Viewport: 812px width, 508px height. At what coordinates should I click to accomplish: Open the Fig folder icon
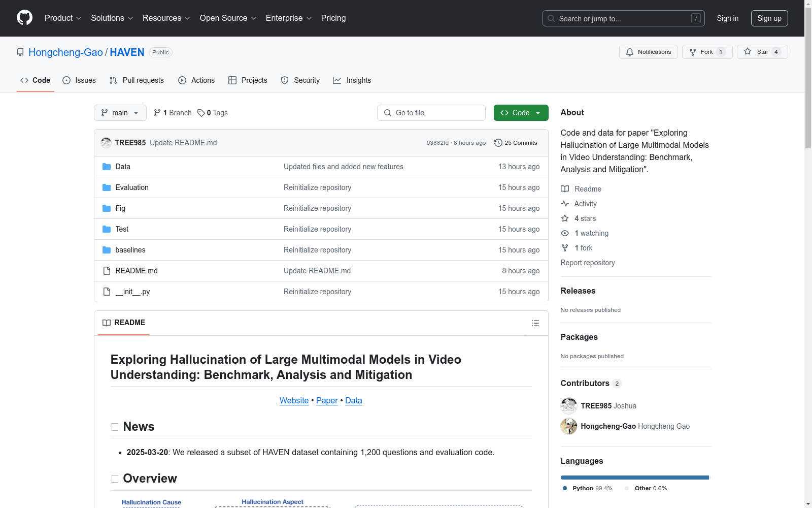tap(107, 208)
